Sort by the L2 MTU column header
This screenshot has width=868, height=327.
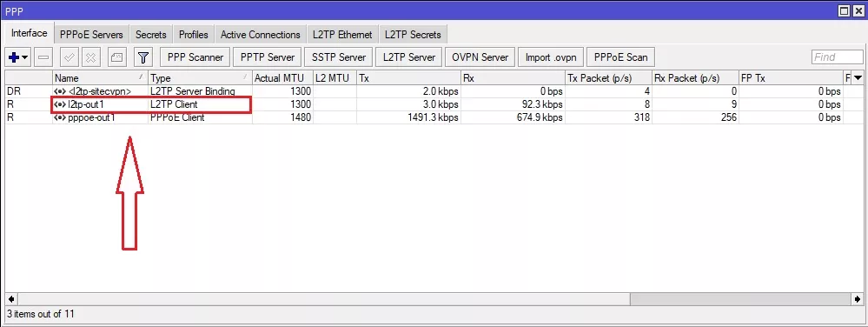(x=335, y=78)
